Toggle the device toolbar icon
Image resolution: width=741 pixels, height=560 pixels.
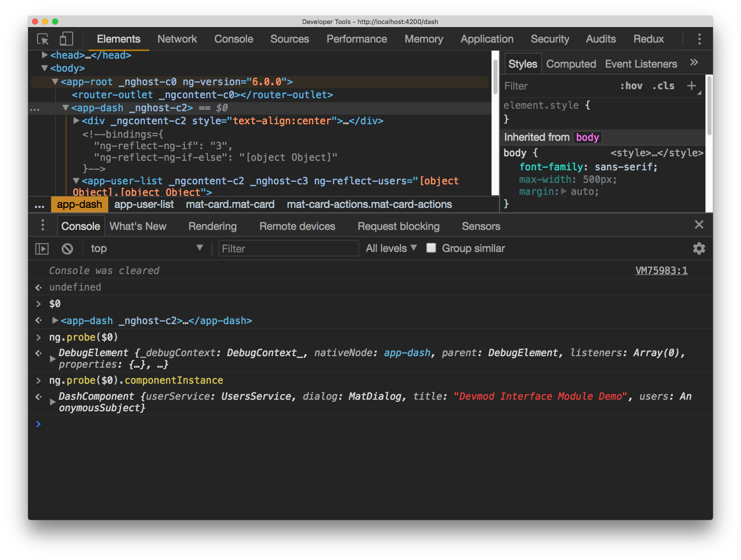click(x=66, y=39)
